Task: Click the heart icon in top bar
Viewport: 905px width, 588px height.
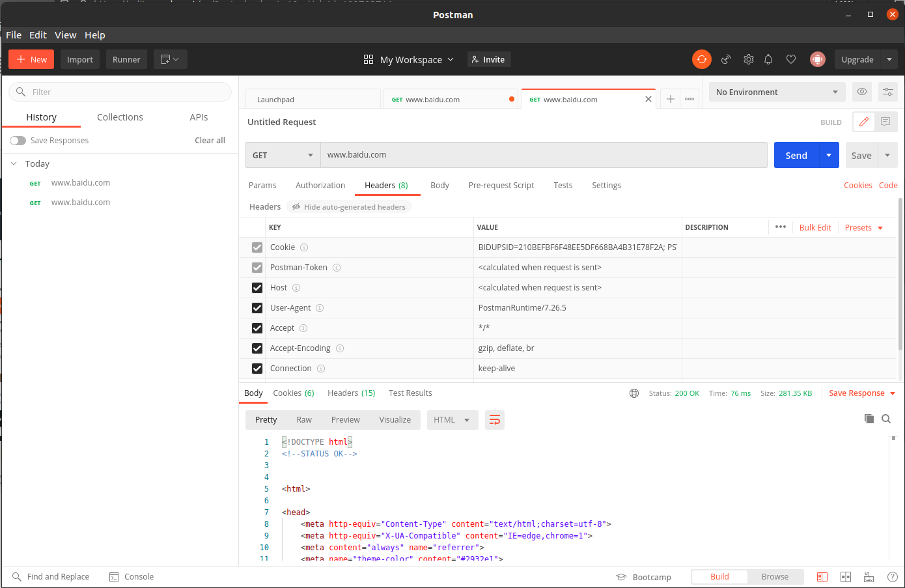Action: (791, 59)
